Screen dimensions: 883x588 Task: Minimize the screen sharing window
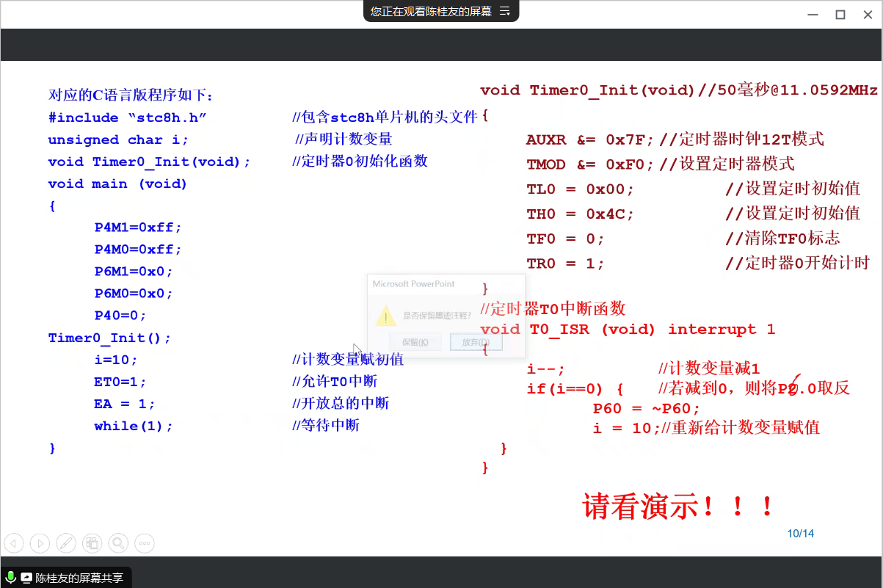813,14
